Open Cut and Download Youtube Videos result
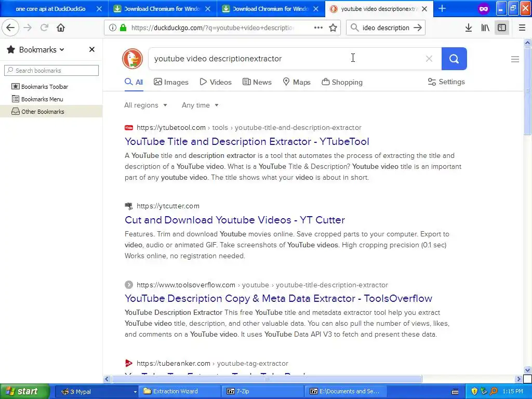The width and height of the screenshot is (532, 399). pos(234,220)
